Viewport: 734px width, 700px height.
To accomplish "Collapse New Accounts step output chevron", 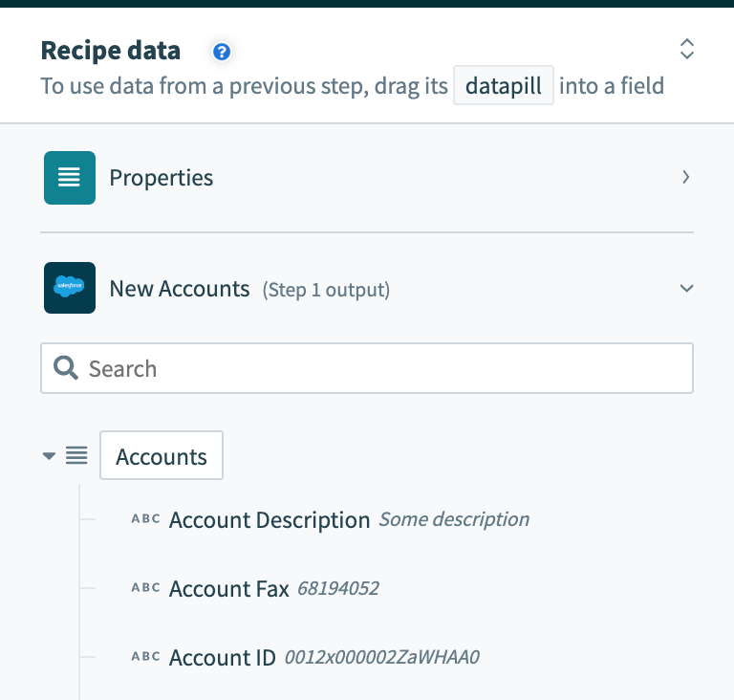I will point(687,288).
